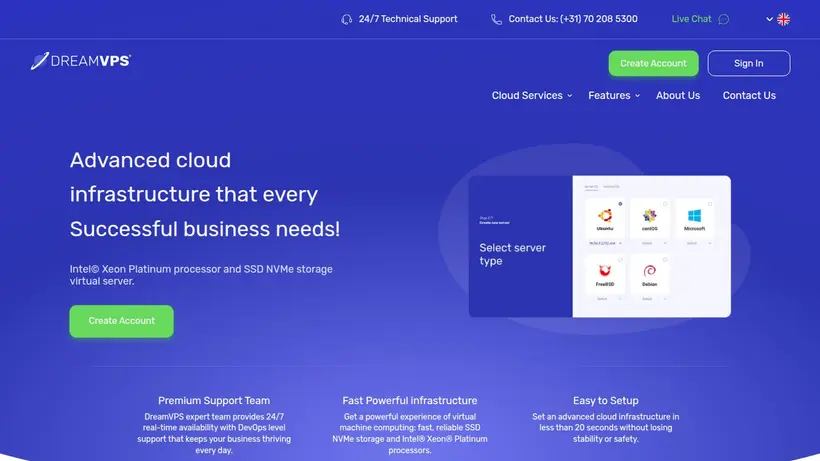This screenshot has height=461, width=820.
Task: Open the Ubuntu version dropdown
Action: click(606, 243)
